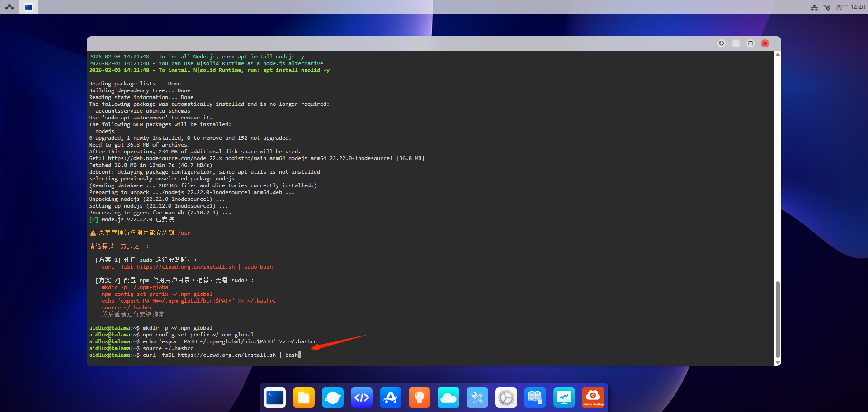This screenshot has height=412, width=868.
Task: Click the refresh button in terminal title bar
Action: tap(722, 43)
